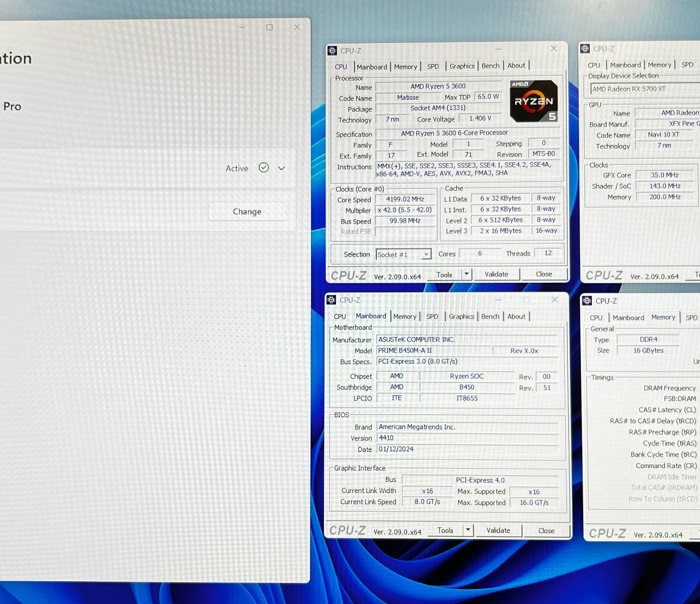700x604 pixels.
Task: Click the Tools button in the Mainboard window
Action: (x=445, y=530)
